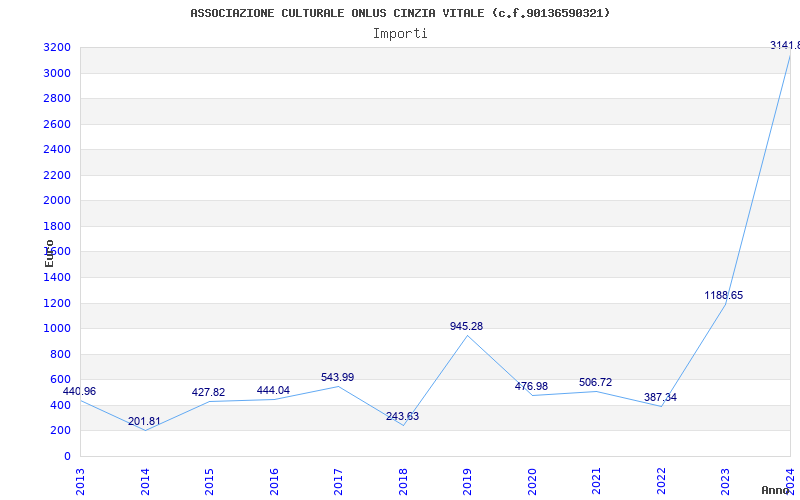
Task: Click the 2600 value on y-axis
Action: [x=57, y=124]
